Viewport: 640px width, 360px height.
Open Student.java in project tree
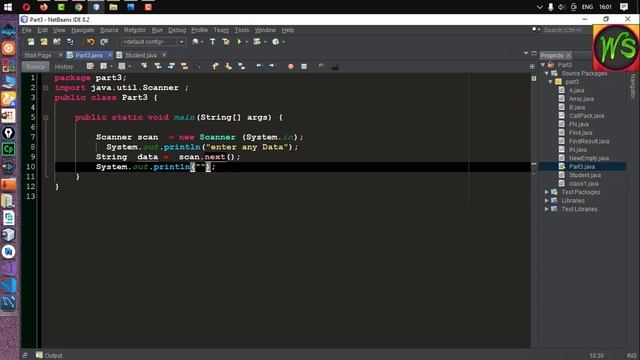coord(585,175)
